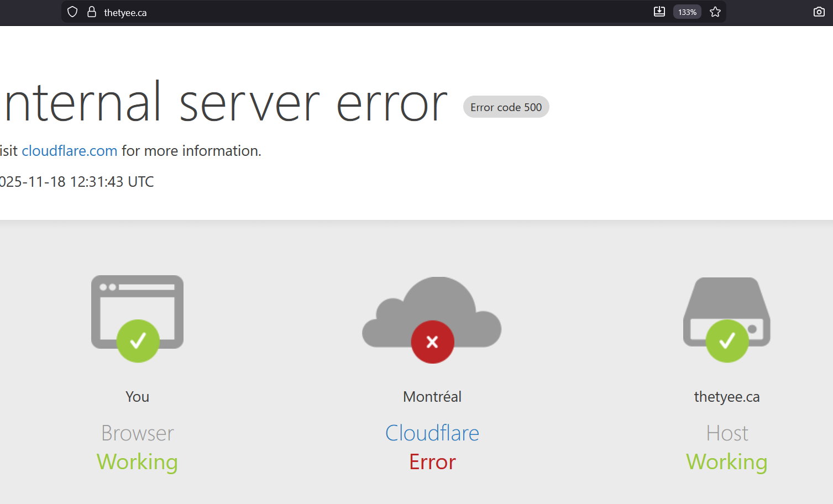Click the install/download icon in address bar
This screenshot has width=833, height=504.
(x=659, y=12)
